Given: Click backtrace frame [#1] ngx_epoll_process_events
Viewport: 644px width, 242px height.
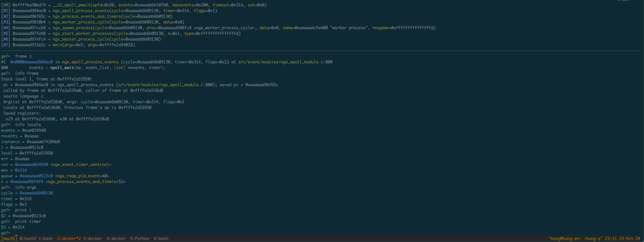Looking at the screenshot, I should (109, 11).
